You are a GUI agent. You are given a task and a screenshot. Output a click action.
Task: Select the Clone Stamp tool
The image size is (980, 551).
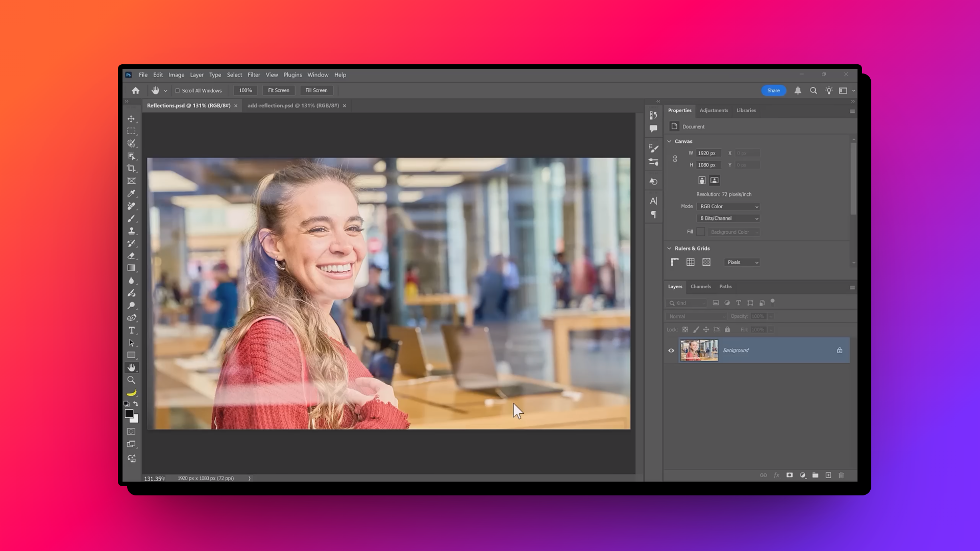tap(132, 231)
